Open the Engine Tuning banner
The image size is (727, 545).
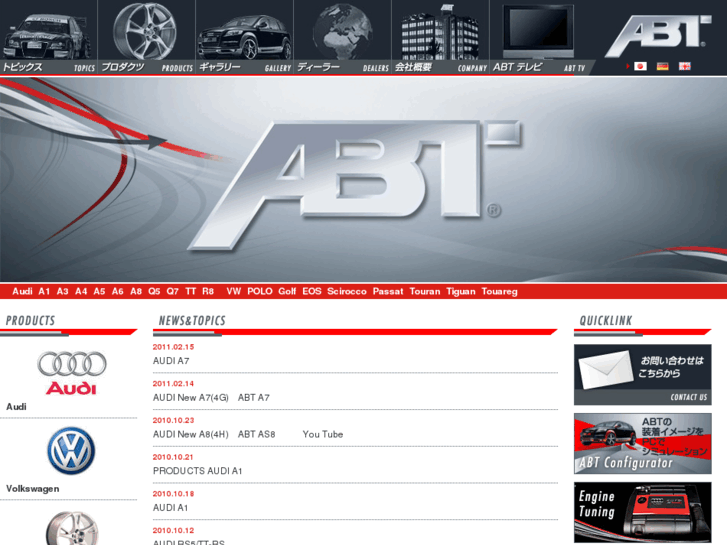point(643,512)
